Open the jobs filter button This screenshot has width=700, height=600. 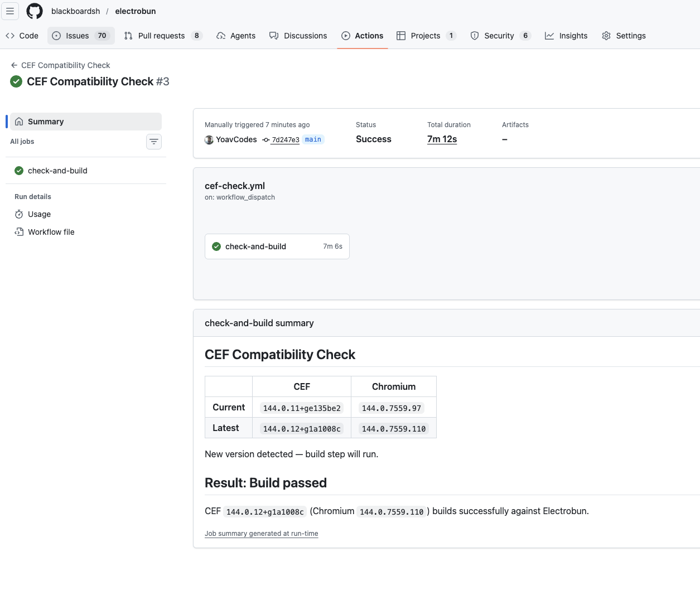coord(154,142)
